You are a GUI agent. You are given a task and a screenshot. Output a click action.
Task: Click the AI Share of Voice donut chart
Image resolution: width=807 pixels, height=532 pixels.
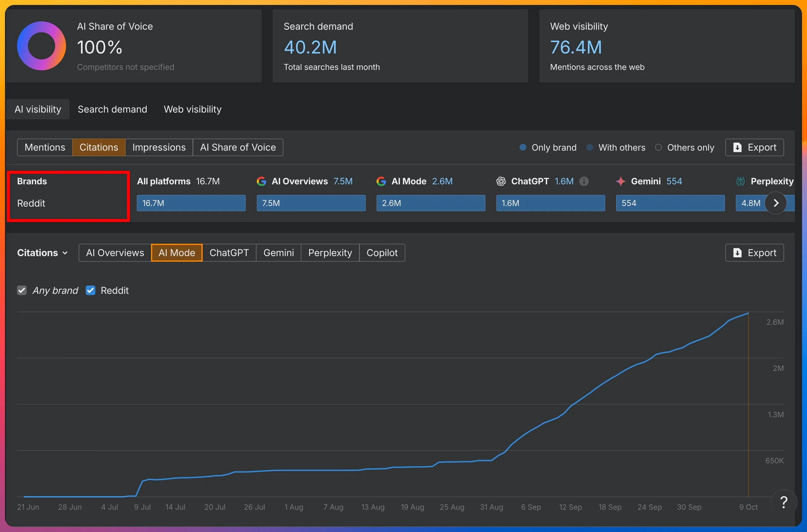click(41, 46)
